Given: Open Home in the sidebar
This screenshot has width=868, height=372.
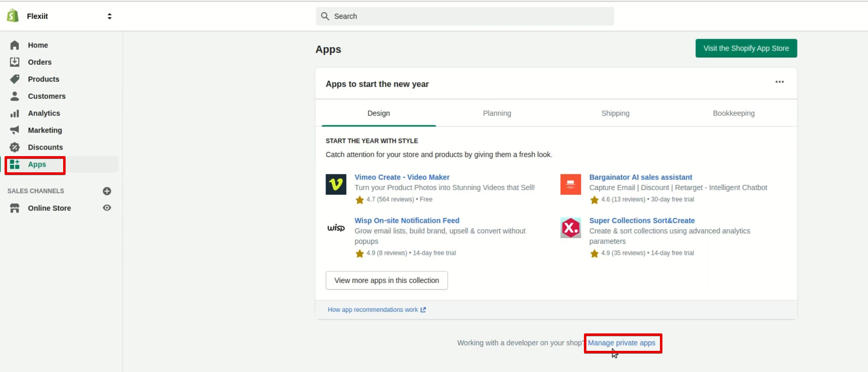Looking at the screenshot, I should (38, 45).
